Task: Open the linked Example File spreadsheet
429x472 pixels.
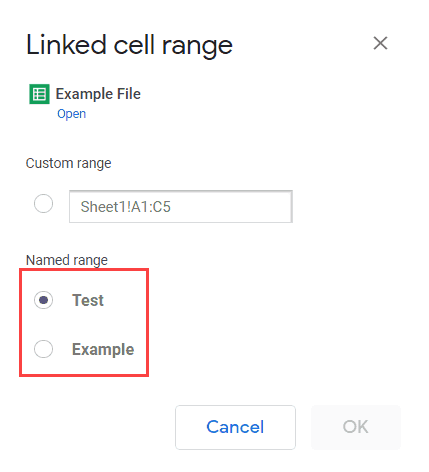Action: coord(71,114)
